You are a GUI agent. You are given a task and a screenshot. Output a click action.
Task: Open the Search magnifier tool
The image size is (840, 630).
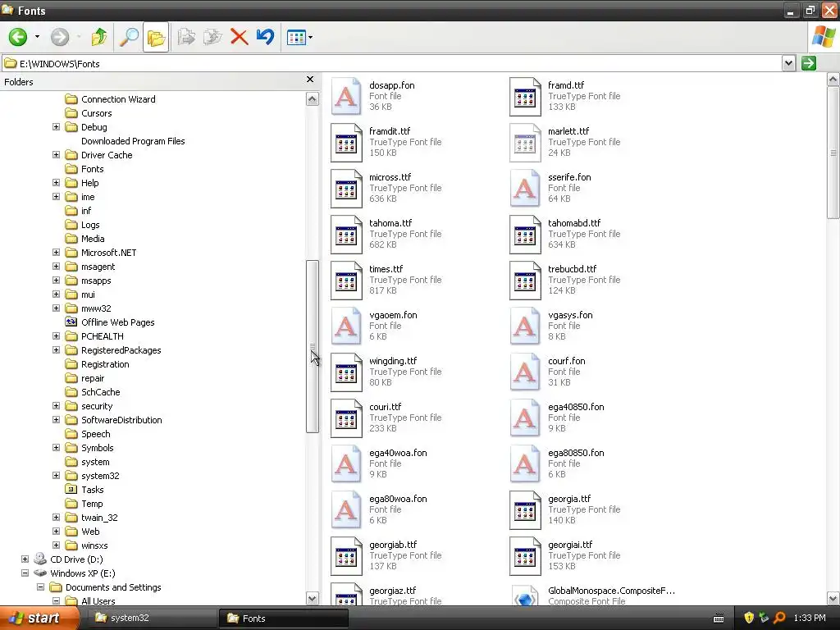(129, 37)
